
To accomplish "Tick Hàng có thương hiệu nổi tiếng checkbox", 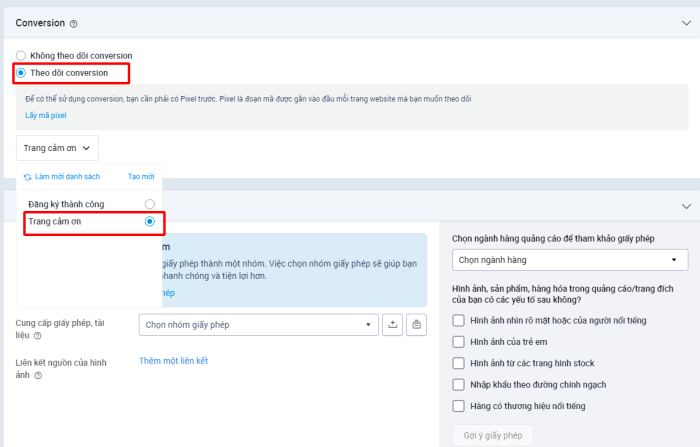I will pyautogui.click(x=458, y=406).
